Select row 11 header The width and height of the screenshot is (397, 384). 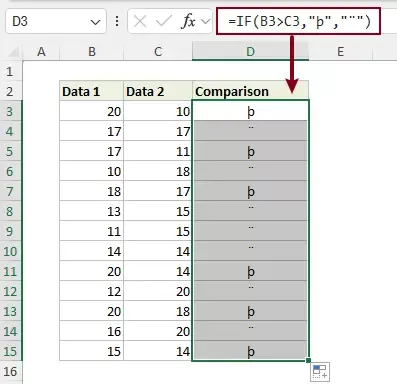11,271
